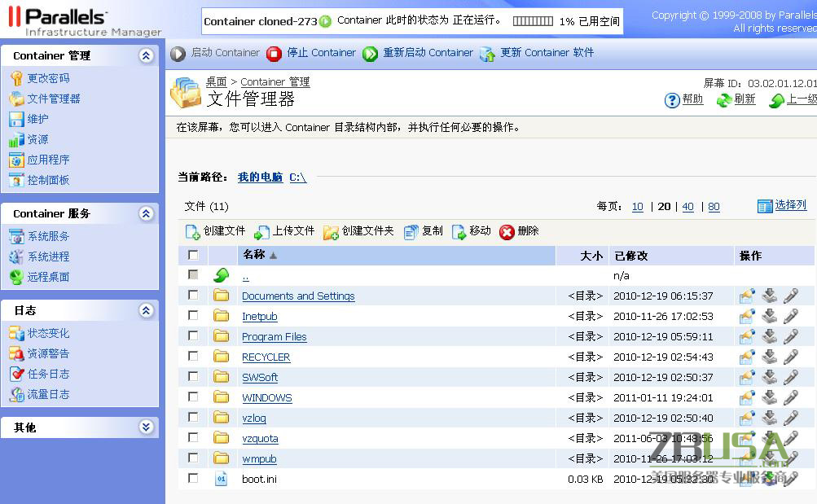This screenshot has height=504, width=817.
Task: Open the Inetpub folder link
Action: (260, 317)
